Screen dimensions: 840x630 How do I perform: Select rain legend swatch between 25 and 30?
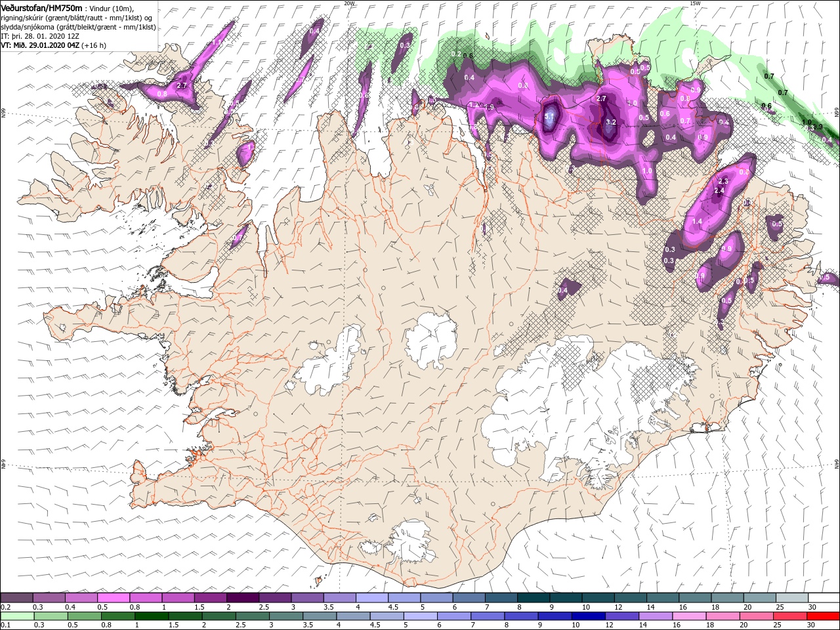(789, 616)
